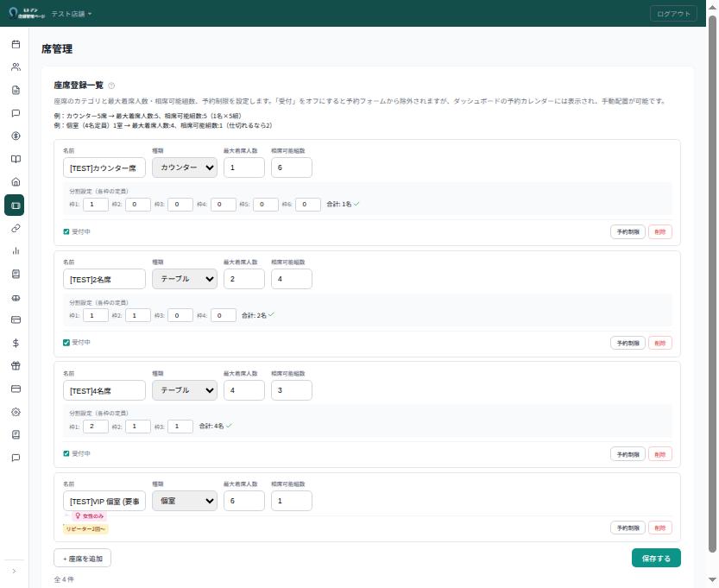Image resolution: width=719 pixels, height=588 pixels.
Task: Toggle 受付中 for [TEST]カウンター席
Action: [x=66, y=231]
